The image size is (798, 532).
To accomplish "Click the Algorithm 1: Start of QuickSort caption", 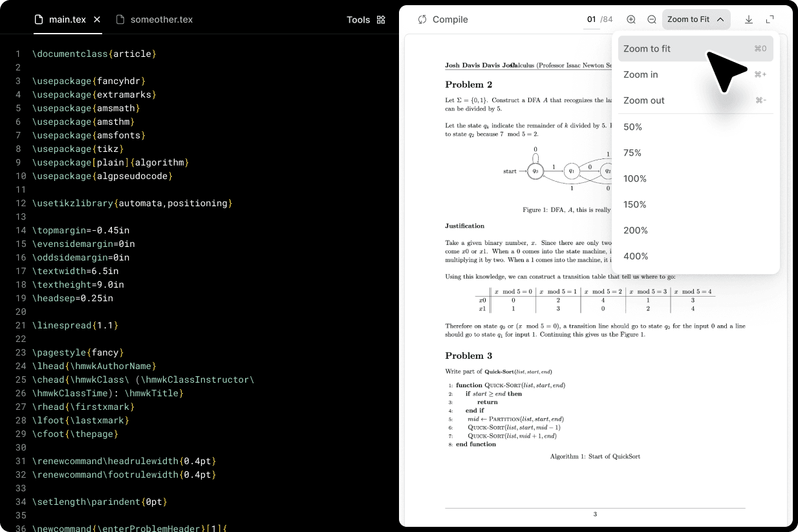I will 595,456.
